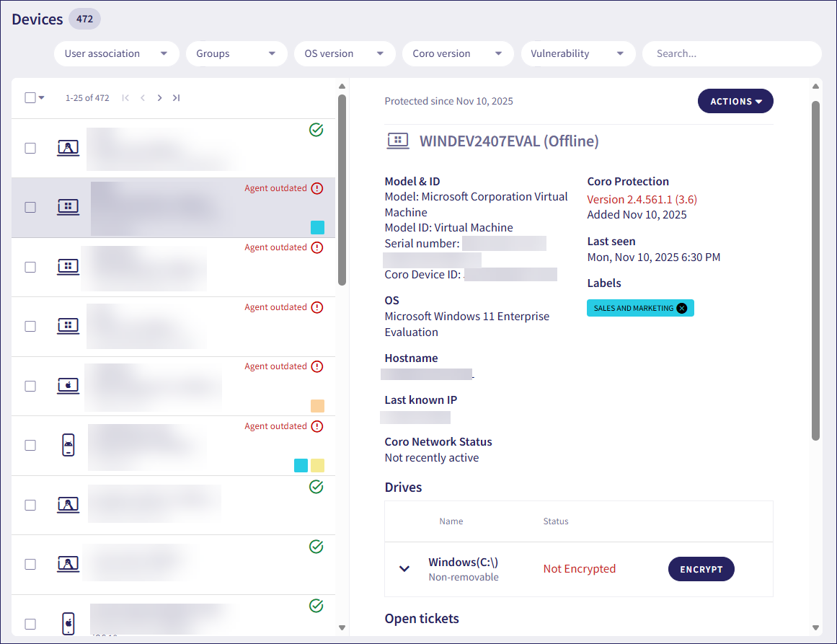Click the first Linux laptop device icon

68,148
